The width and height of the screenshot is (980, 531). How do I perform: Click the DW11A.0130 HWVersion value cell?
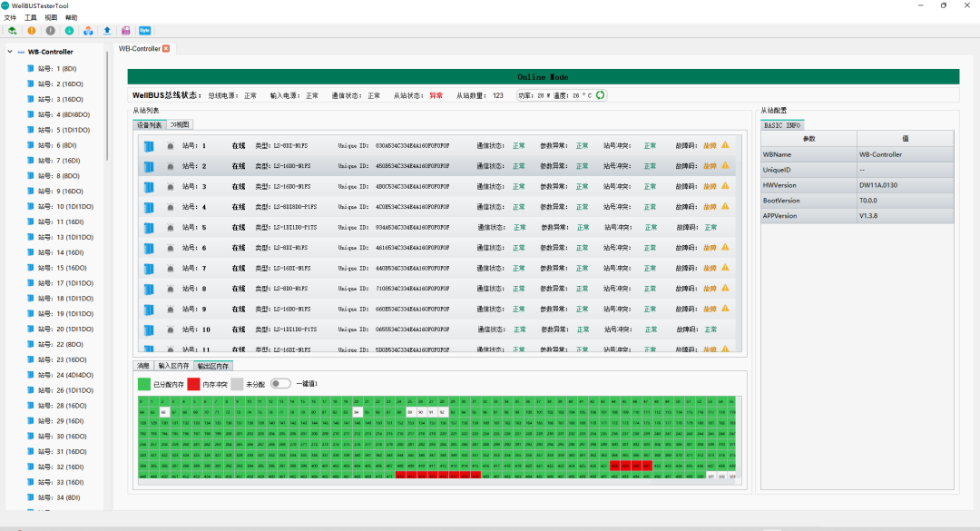click(905, 185)
